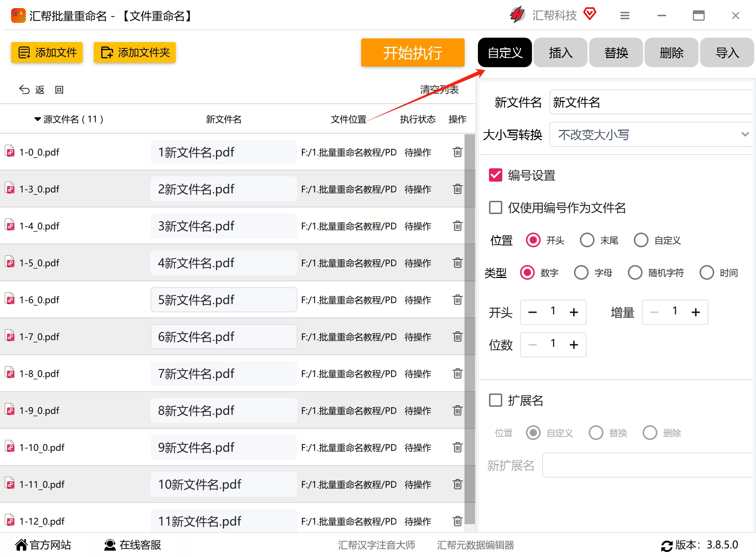Screen dimensions: 756x557
Task: Tick the 扩展名 checkbox
Action: point(495,400)
